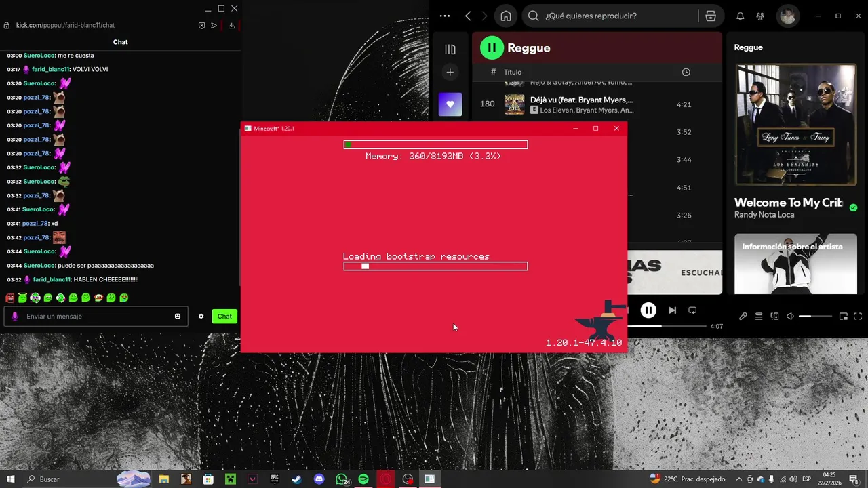The width and height of the screenshot is (868, 488).
Task: Toggle repeat in Spotify player
Action: [x=692, y=310]
